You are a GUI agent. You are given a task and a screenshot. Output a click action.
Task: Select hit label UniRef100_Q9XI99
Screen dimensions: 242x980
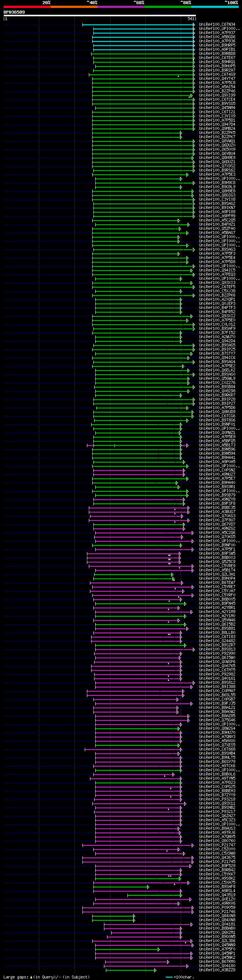click(x=217, y=95)
